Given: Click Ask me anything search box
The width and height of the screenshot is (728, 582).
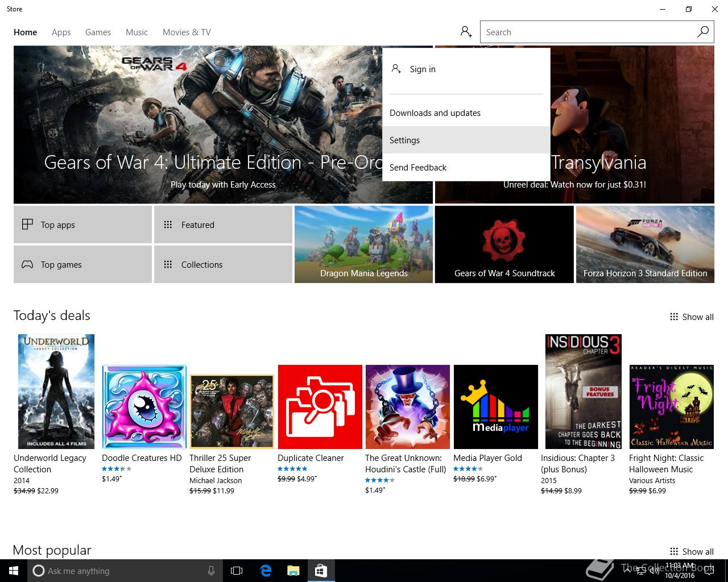Looking at the screenshot, I should click(125, 571).
